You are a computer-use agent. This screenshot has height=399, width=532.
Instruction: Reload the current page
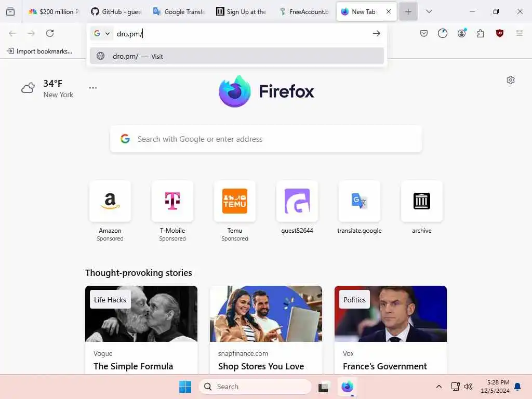coord(50,33)
